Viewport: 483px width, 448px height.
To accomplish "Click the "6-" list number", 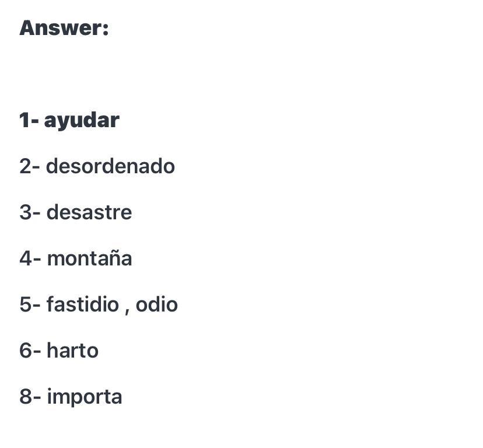I will coord(30,351).
